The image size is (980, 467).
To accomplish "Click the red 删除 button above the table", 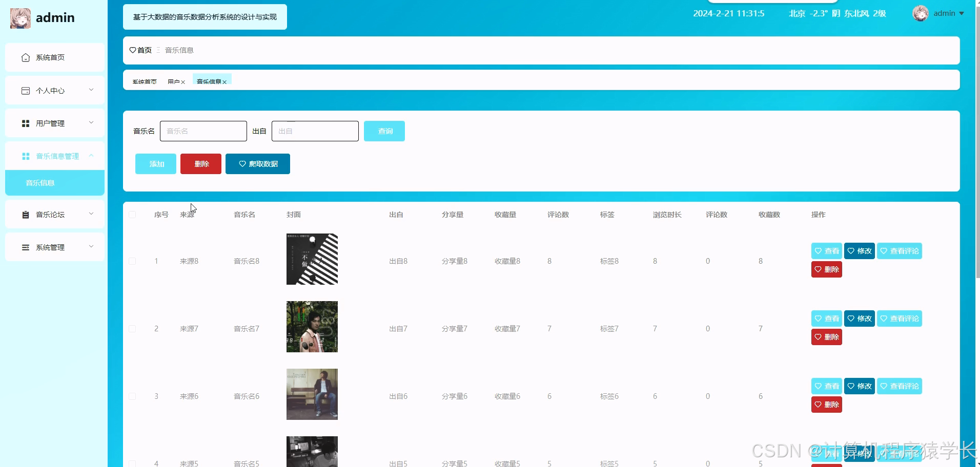I will 201,164.
